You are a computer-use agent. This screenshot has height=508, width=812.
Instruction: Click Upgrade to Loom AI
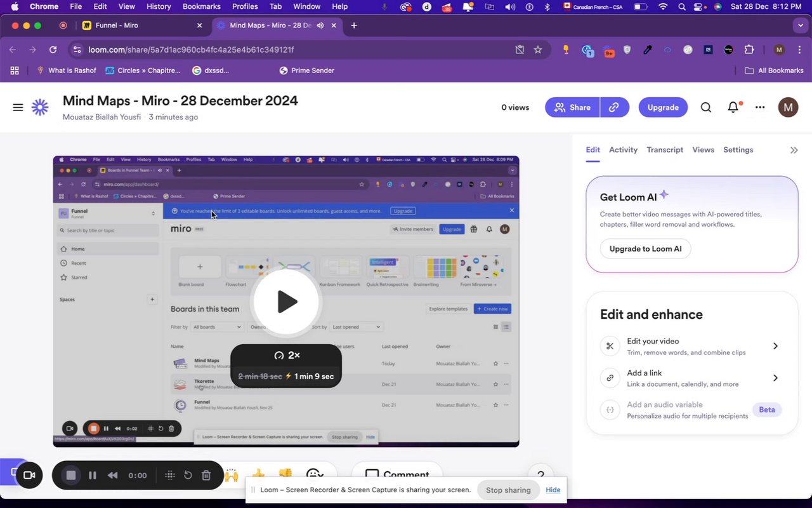[x=645, y=249]
